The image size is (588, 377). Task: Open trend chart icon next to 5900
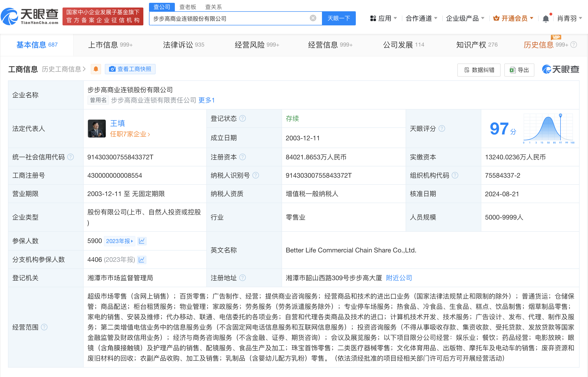[x=142, y=241]
